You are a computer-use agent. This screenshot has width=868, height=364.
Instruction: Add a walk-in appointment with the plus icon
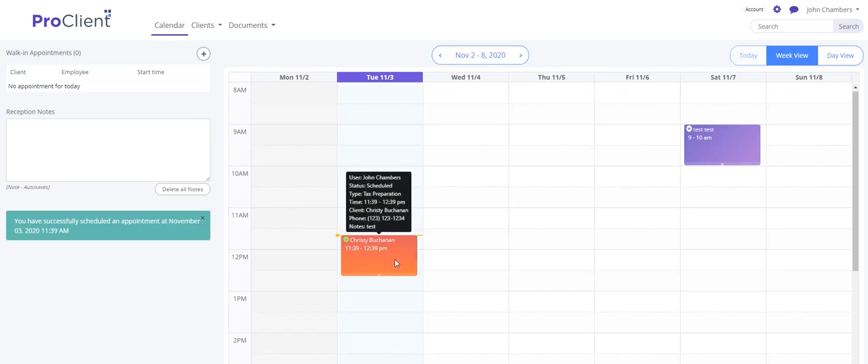[203, 54]
